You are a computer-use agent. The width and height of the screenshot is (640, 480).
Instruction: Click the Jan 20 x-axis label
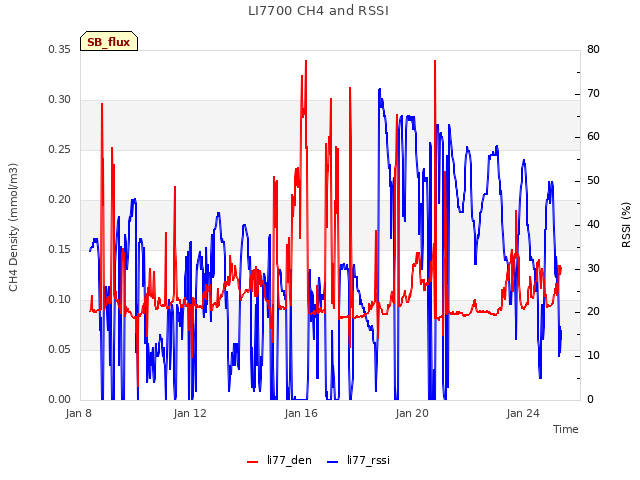click(x=412, y=413)
